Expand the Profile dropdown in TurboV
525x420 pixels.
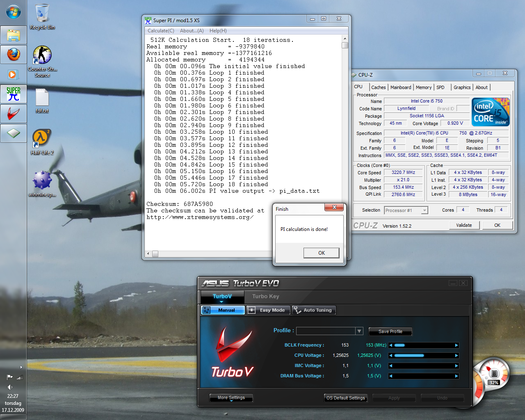point(359,331)
